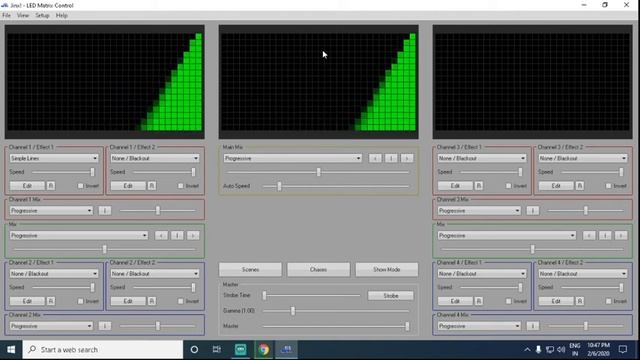Open Channel 3 Mix mode dropdown

click(x=479, y=211)
